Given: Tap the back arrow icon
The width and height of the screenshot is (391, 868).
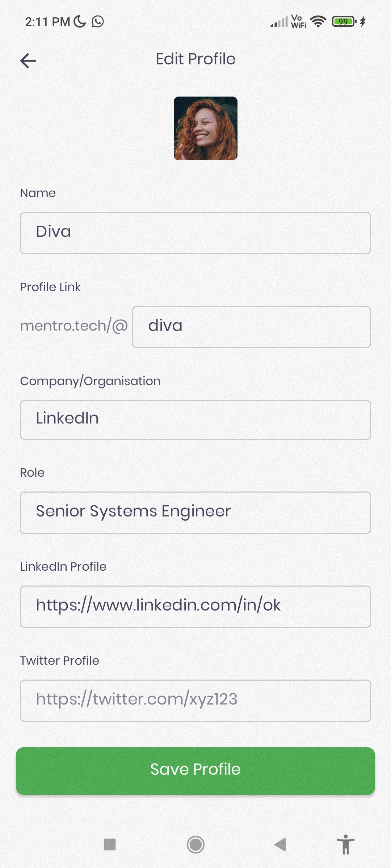Looking at the screenshot, I should coord(28,60).
